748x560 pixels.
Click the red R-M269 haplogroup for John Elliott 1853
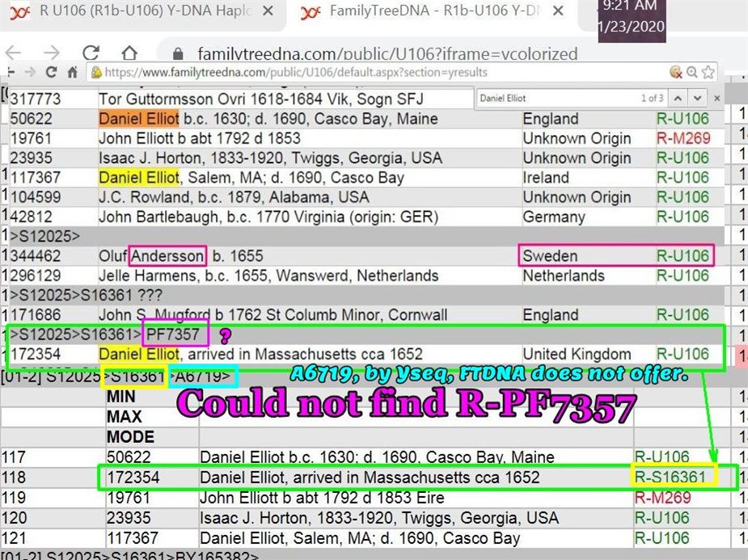click(x=683, y=138)
